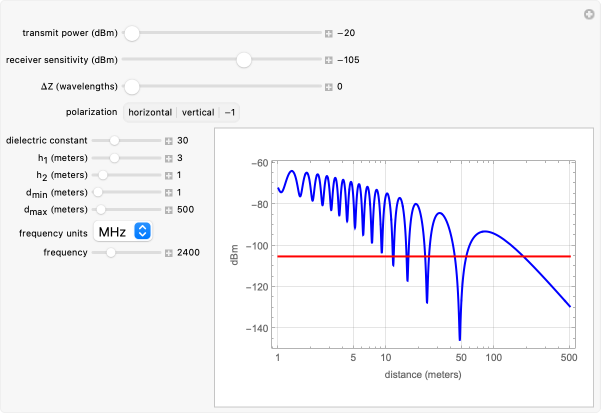Click the ΔZ wavelengths slider thumb
The width and height of the screenshot is (601, 414).
(131, 87)
